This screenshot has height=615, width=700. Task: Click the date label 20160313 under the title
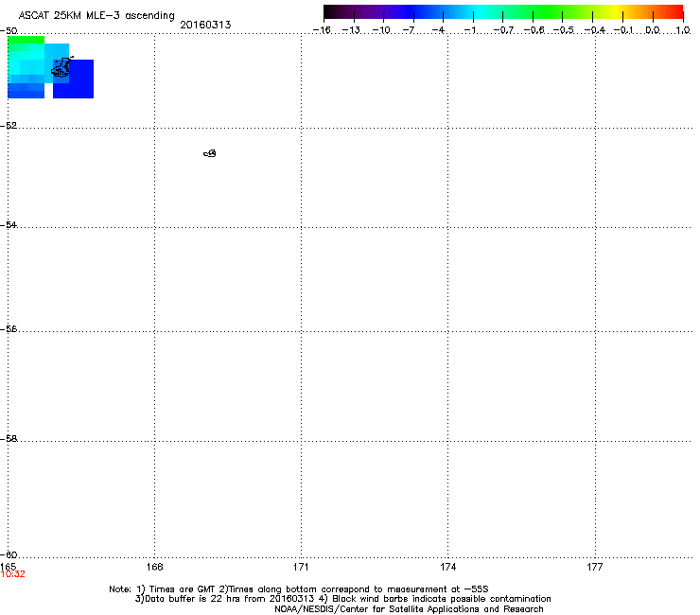(x=205, y=25)
